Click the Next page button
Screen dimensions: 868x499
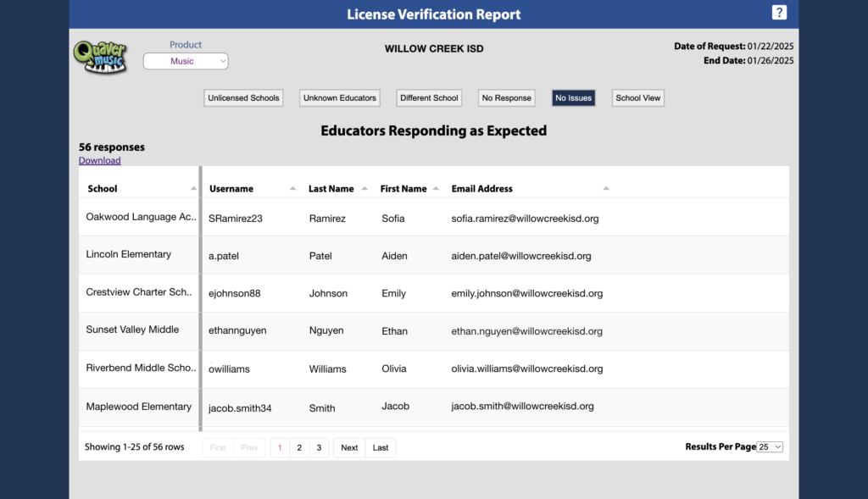(x=349, y=447)
